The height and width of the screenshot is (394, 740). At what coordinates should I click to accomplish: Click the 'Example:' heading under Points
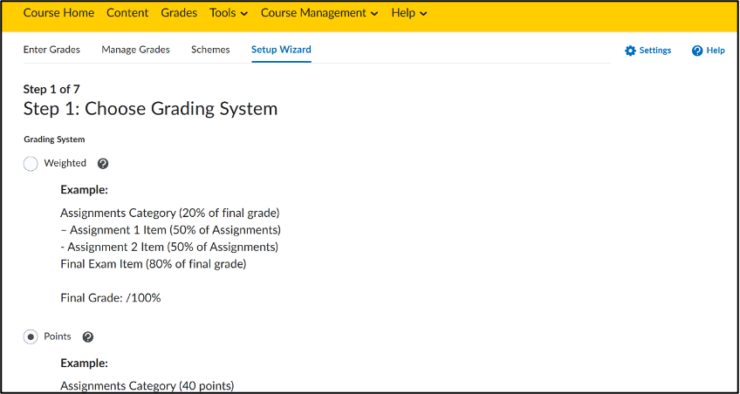click(x=84, y=364)
